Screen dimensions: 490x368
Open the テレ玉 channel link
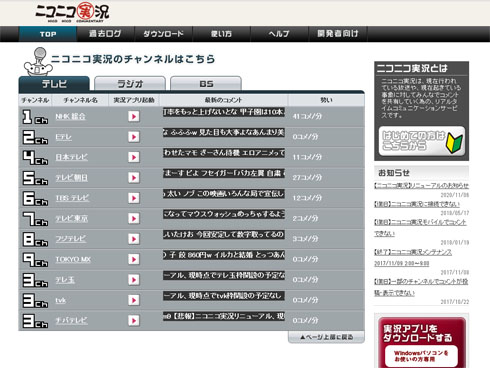[65, 280]
